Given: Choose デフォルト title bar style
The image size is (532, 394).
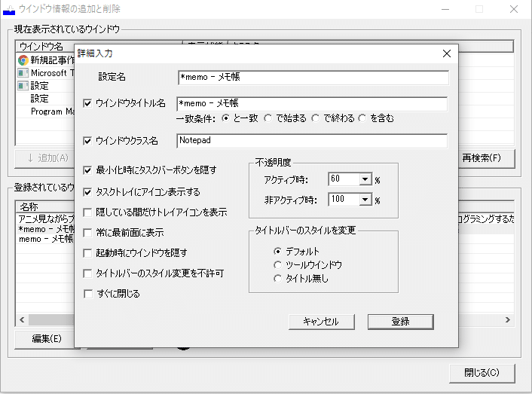Looking at the screenshot, I should pos(277,252).
